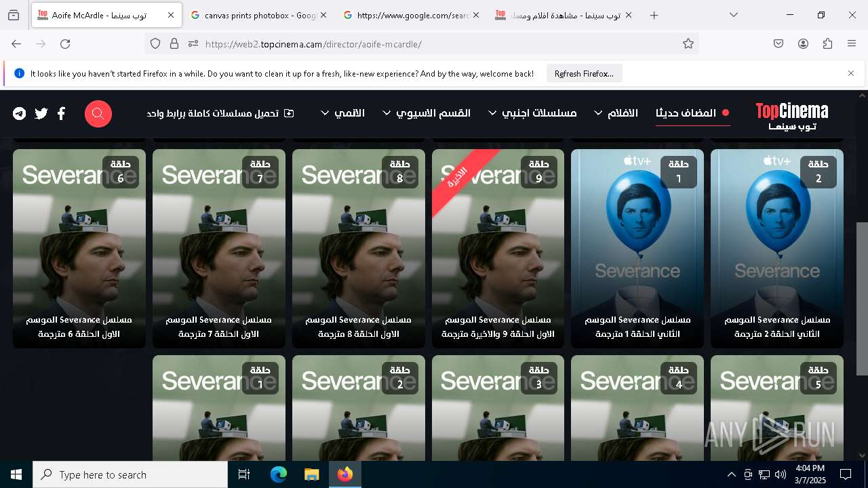Open Task View on taskbar
Screen dimensions: 868x488
pyautogui.click(x=244, y=474)
